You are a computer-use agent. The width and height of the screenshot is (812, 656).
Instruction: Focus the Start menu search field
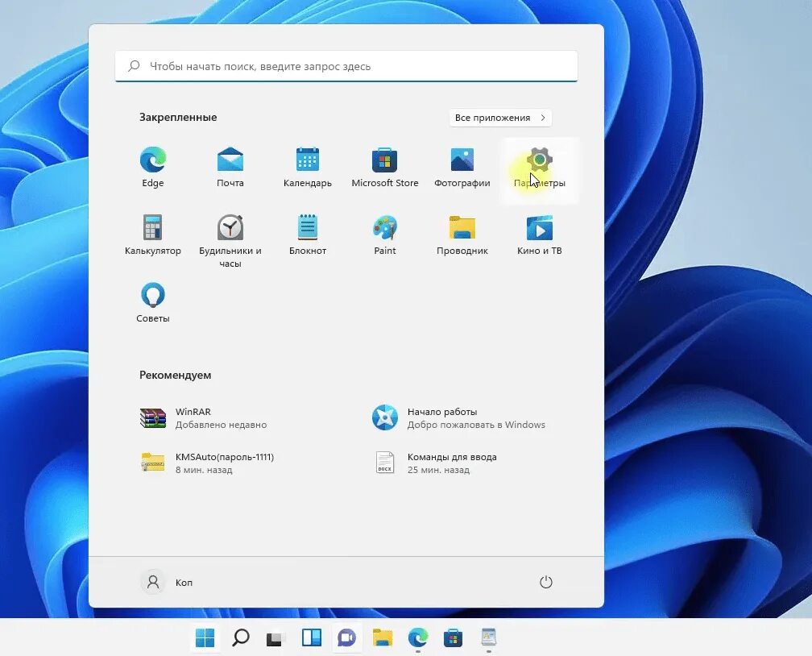coord(346,66)
